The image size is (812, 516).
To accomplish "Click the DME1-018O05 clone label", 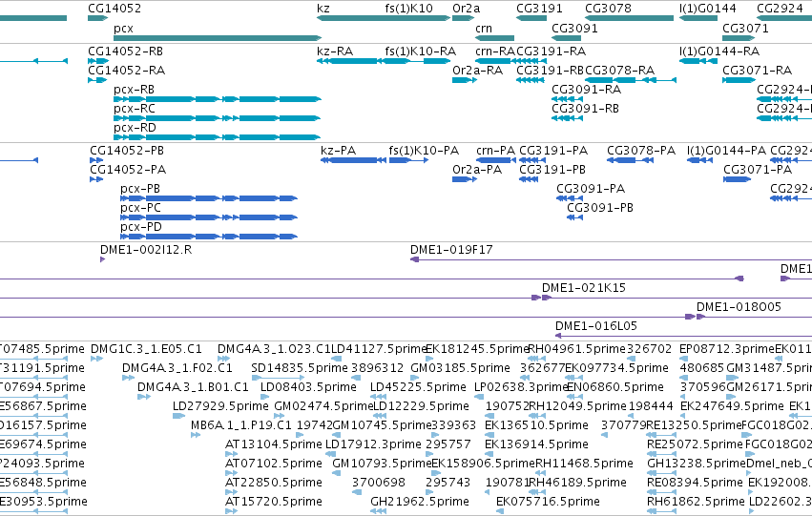I will pos(739,307).
